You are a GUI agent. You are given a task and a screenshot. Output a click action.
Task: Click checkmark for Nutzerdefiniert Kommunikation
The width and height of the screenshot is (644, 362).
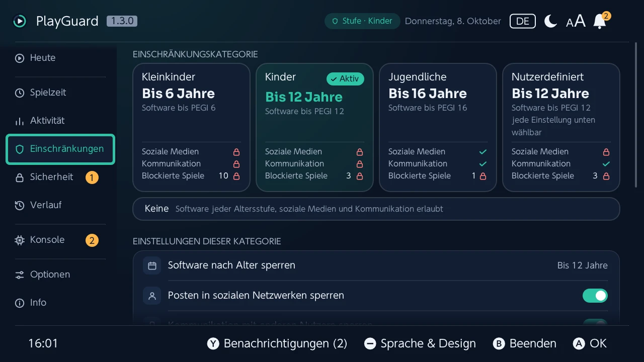pyautogui.click(x=606, y=164)
